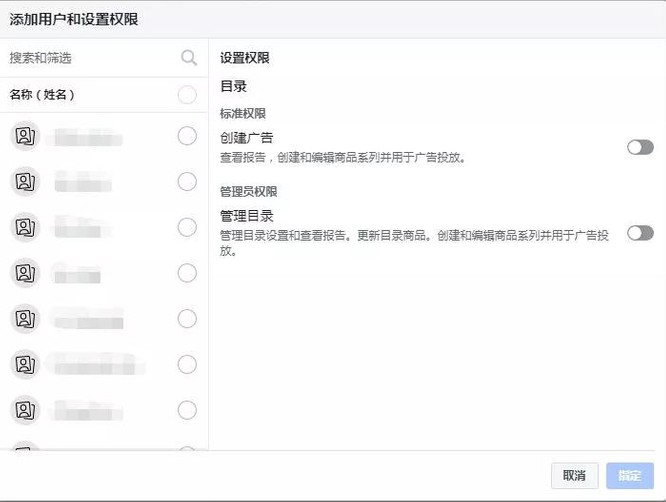Click the search magnifier icon
The image size is (666, 502).
pos(189,58)
